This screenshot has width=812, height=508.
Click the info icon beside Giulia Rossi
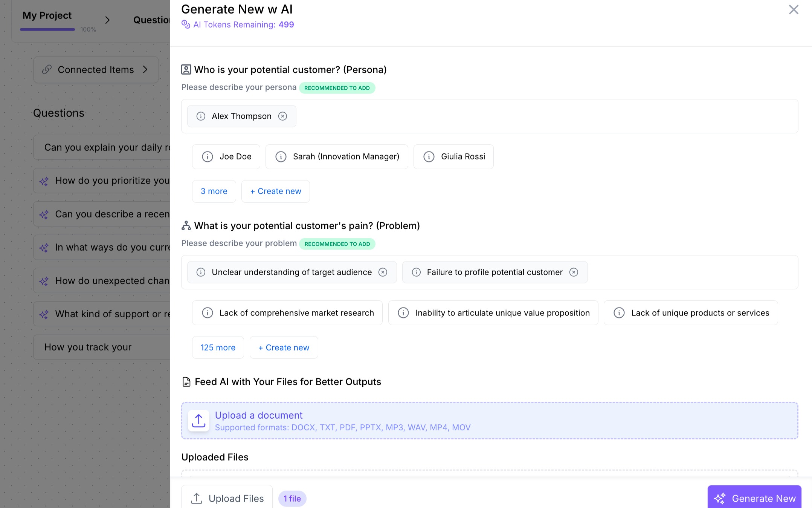click(x=429, y=156)
